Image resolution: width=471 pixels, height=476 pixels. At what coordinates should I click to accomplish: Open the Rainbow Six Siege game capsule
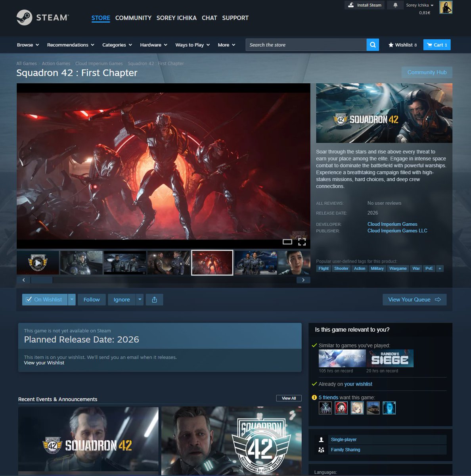point(390,359)
